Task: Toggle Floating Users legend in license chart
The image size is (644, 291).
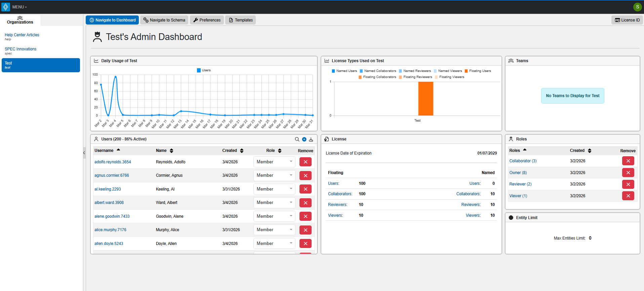Action: pyautogui.click(x=478, y=71)
